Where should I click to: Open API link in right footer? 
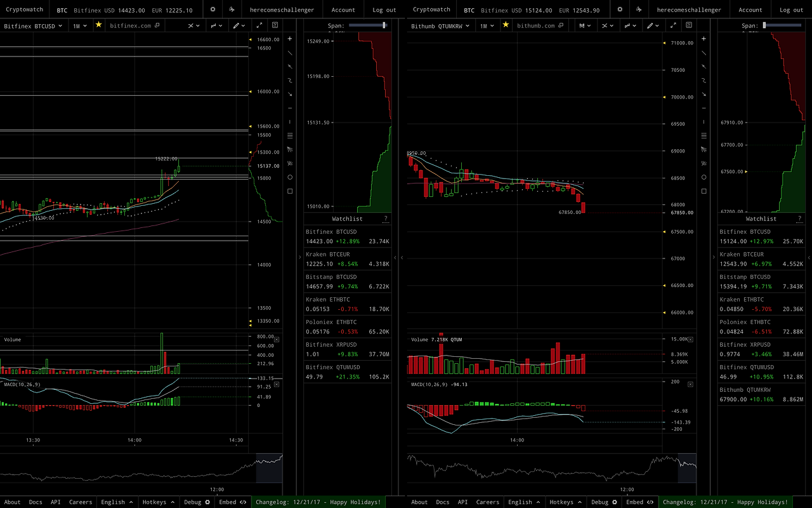462,502
